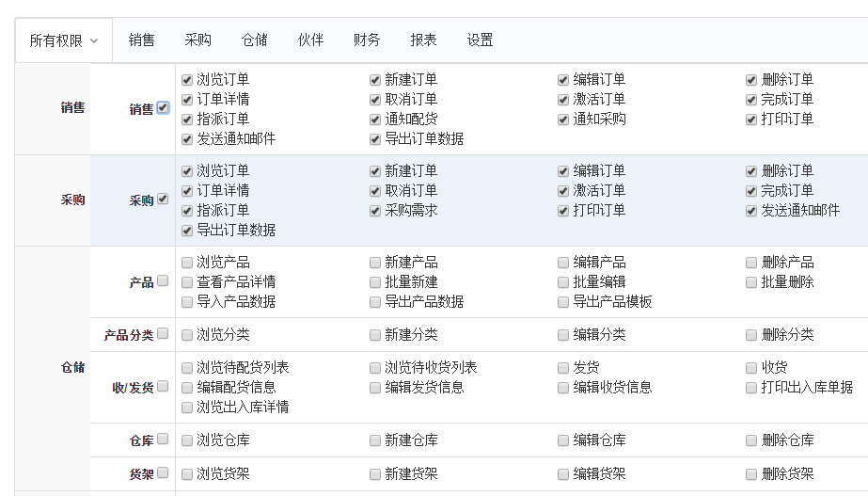868x496 pixels.
Task: Open the 仓储 tab
Action: pos(255,40)
